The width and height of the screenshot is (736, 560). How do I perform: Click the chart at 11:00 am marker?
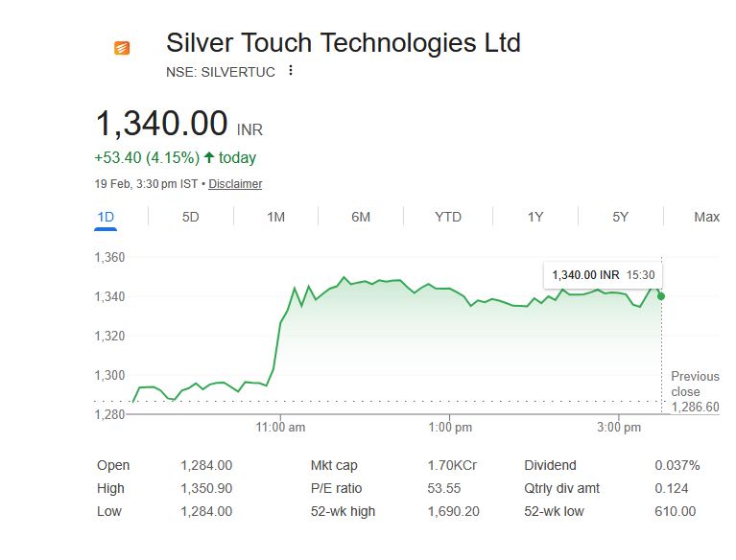[281, 427]
